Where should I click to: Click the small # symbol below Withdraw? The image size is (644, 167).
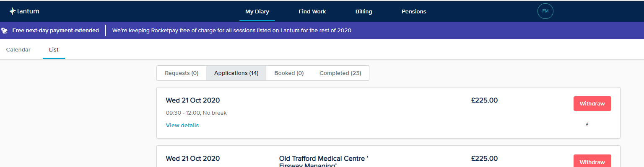[587, 124]
